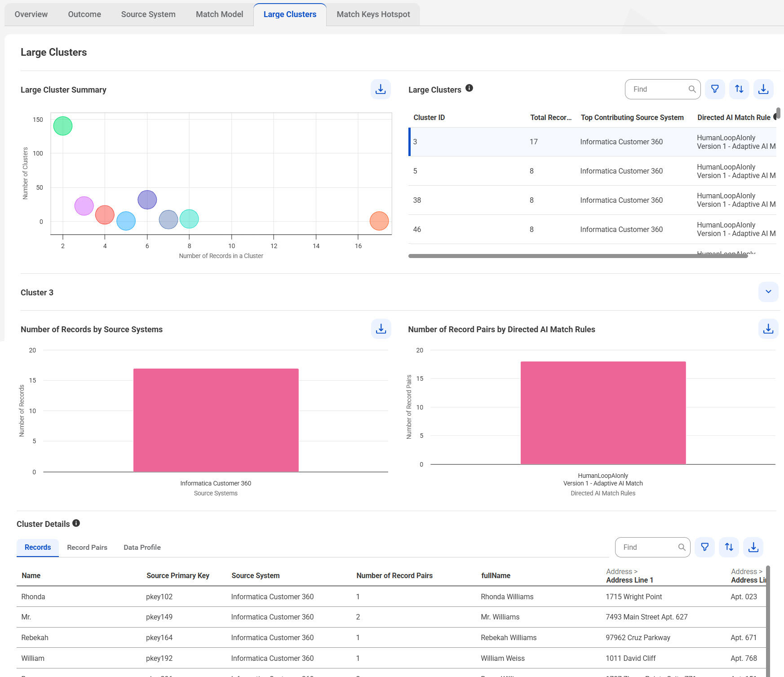Click the Directed AI Match Rule column header

pos(734,117)
